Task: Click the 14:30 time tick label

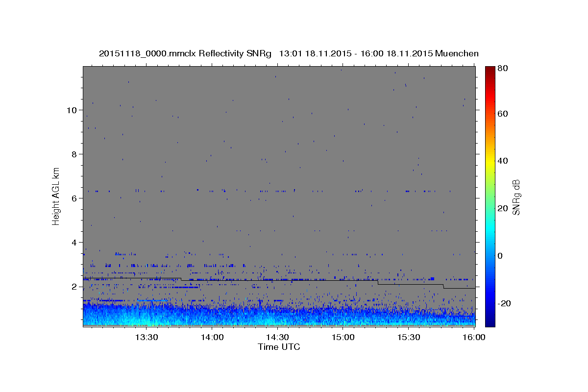Action: (277, 337)
